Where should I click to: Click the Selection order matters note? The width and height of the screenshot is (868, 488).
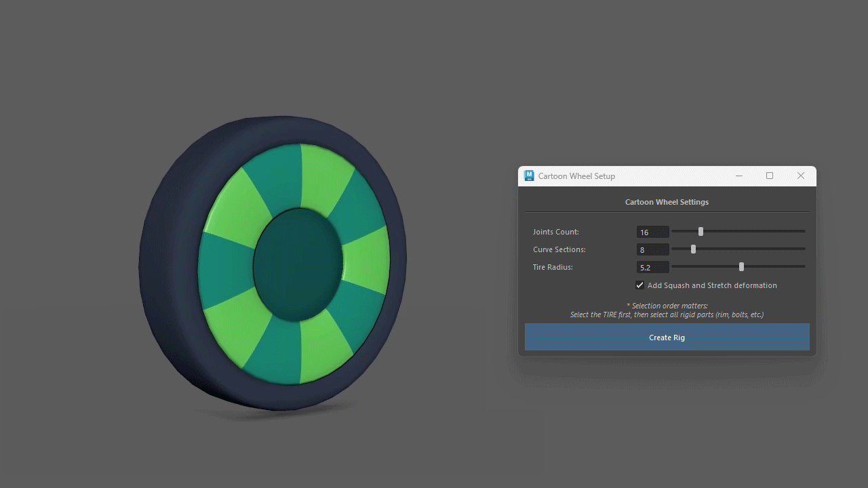click(x=667, y=310)
